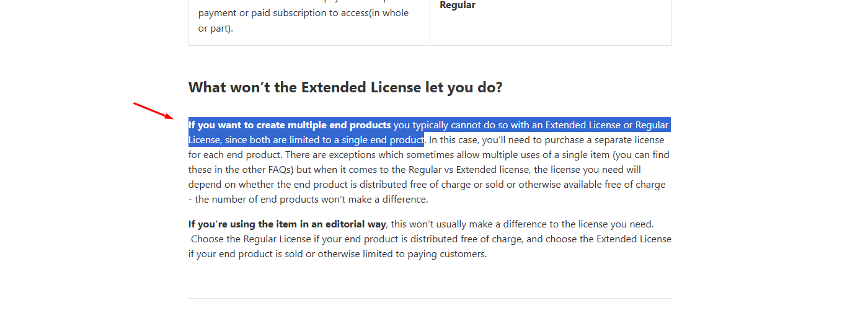Screen dimensions: 868x321
Task: Click bold "Regular" in the table cell
Action: pyautogui.click(x=458, y=5)
